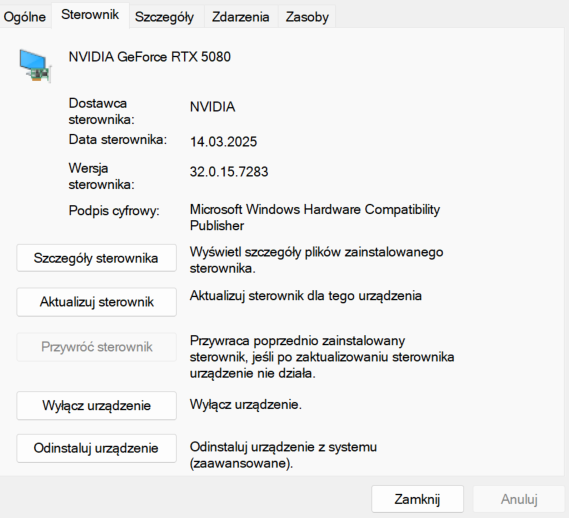Click the disabled Przywróć sterownik button

pos(96,347)
